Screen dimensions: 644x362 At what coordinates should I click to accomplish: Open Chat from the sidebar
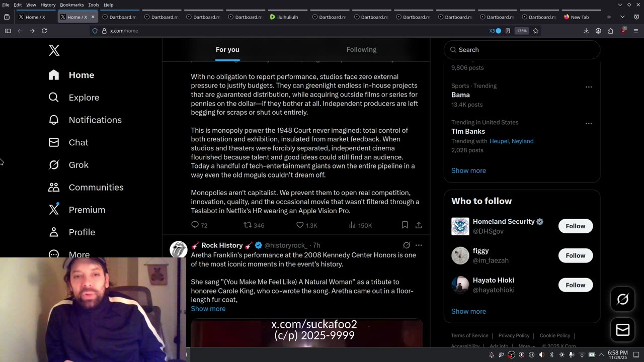pyautogui.click(x=68, y=142)
